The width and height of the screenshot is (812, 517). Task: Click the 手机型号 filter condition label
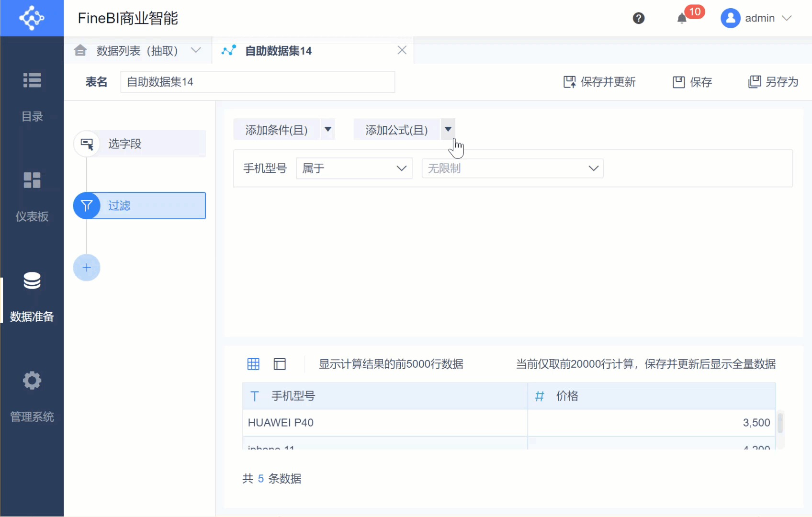pos(265,169)
